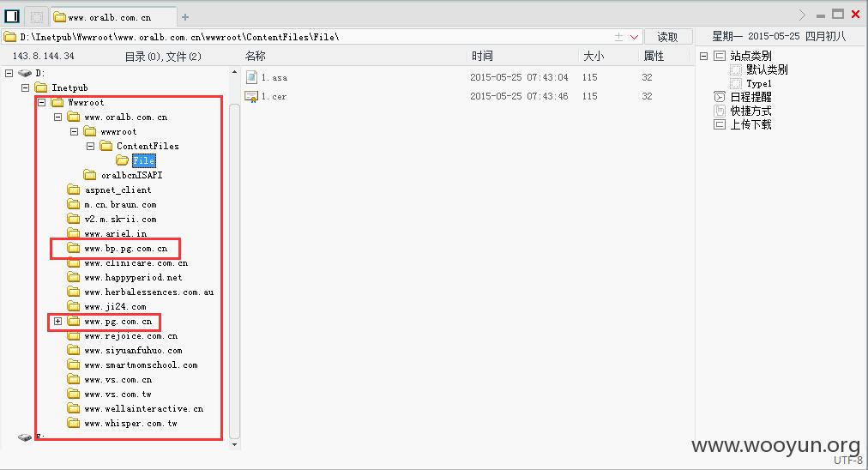Click the 快捷方式 hand icon
This screenshot has height=470, width=868.
pyautogui.click(x=720, y=111)
